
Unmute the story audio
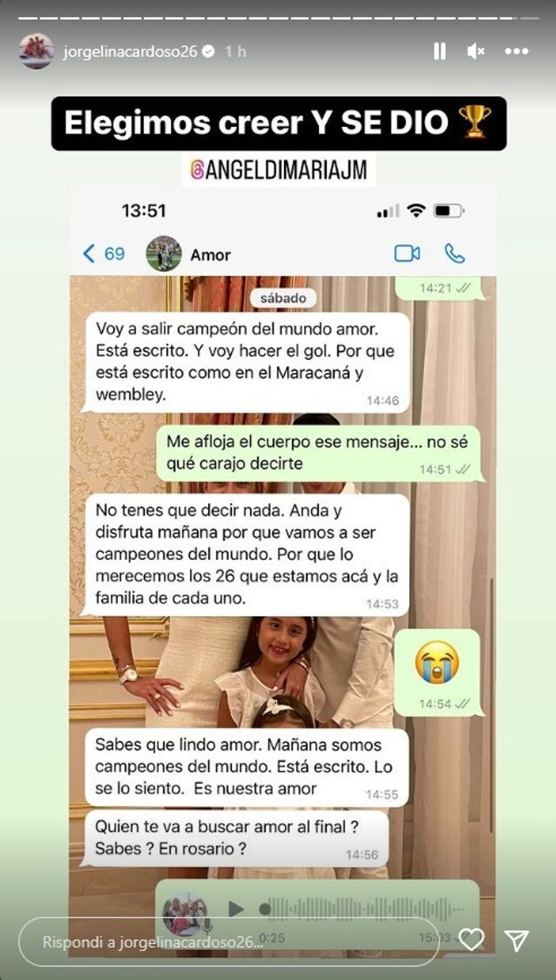475,52
